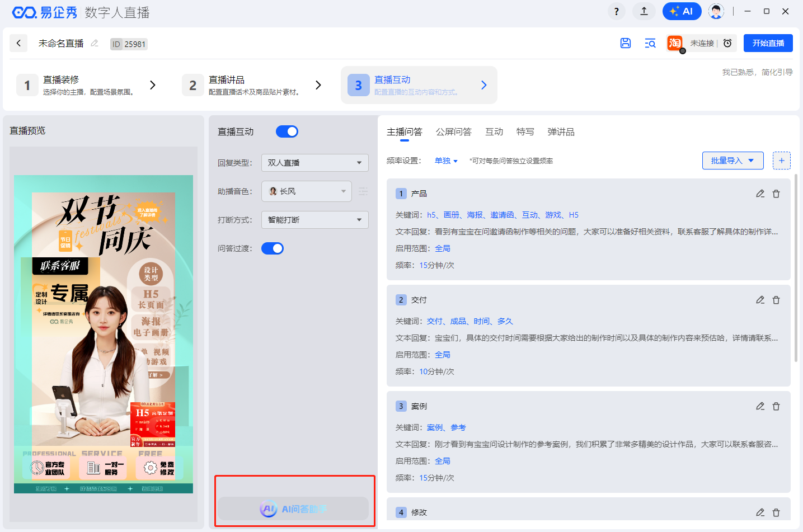
Task: Click 我已熟悉，简化引导 link
Action: [757, 72]
